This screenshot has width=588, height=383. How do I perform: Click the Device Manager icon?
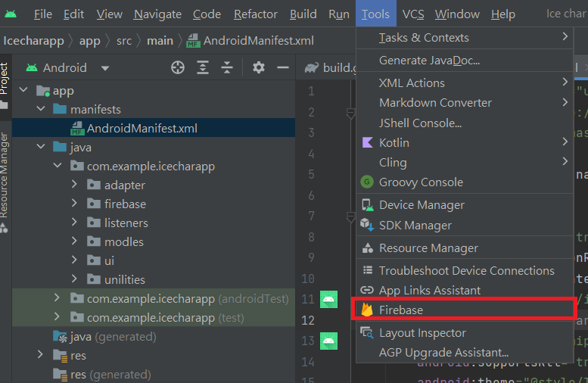[368, 205]
